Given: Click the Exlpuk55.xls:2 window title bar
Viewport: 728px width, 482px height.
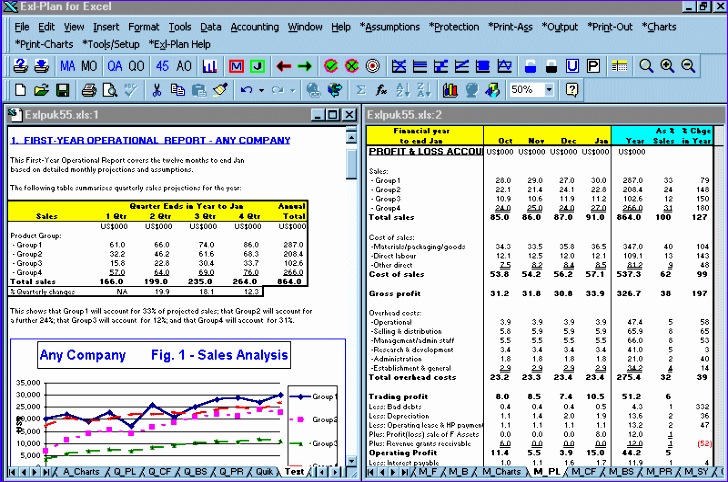Looking at the screenshot, I should click(543, 115).
